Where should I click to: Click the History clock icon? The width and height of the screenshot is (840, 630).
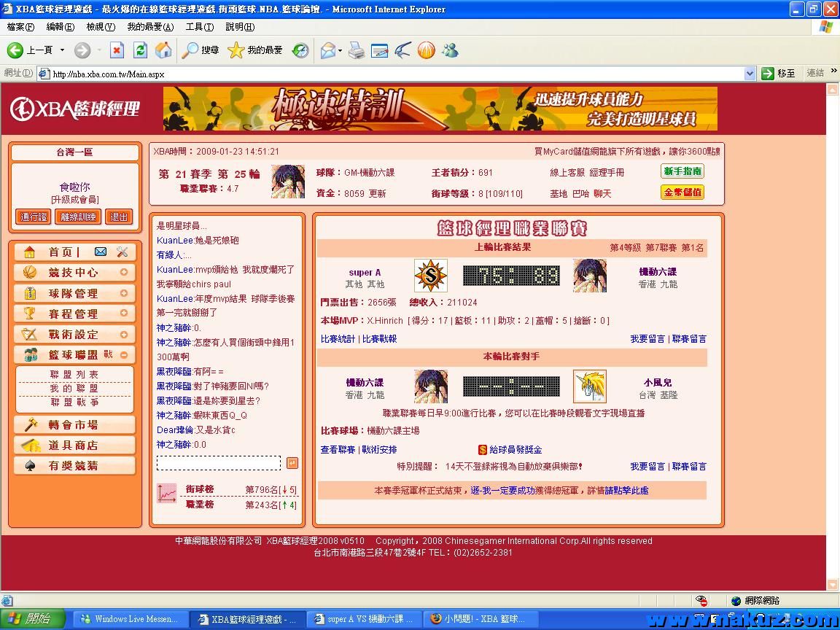pyautogui.click(x=300, y=50)
